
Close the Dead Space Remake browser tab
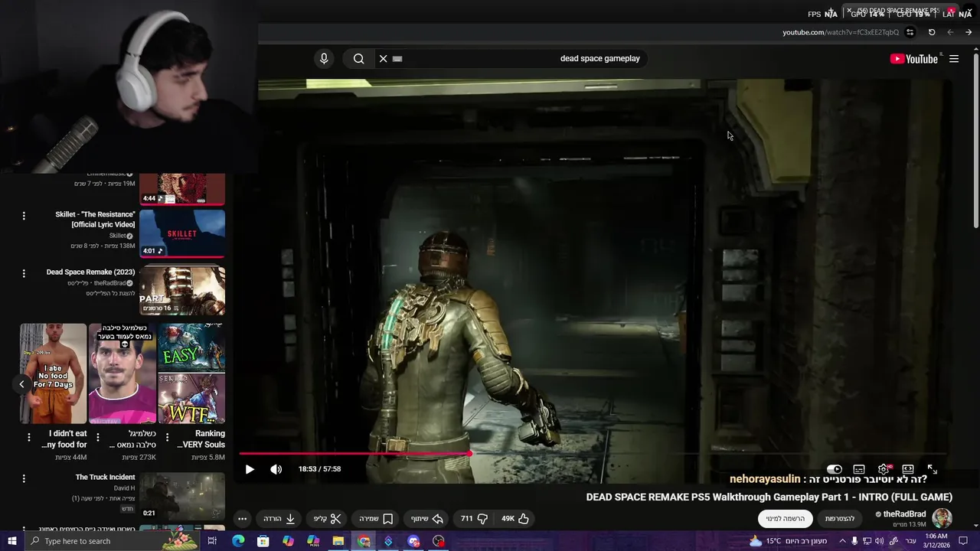tap(849, 11)
